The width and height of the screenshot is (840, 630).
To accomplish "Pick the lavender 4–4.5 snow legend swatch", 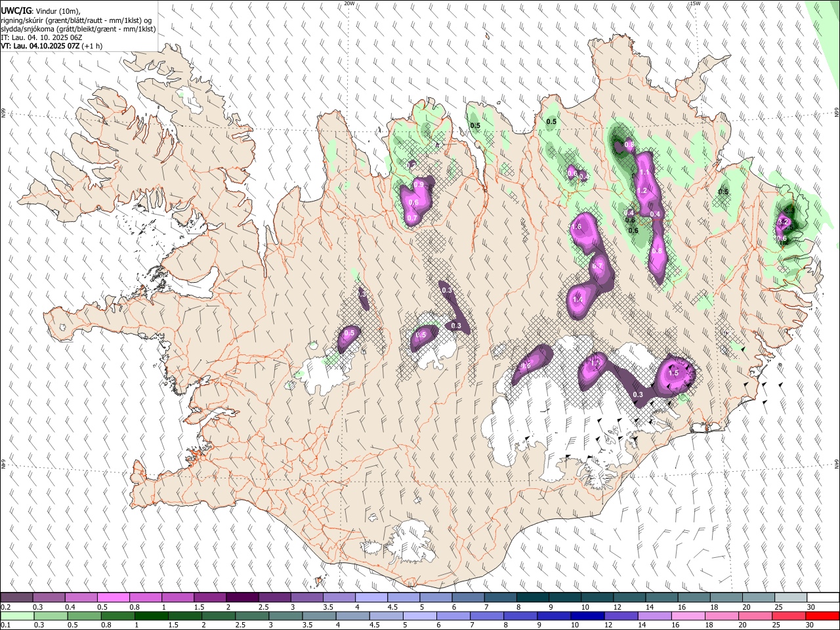I will click(x=372, y=598).
